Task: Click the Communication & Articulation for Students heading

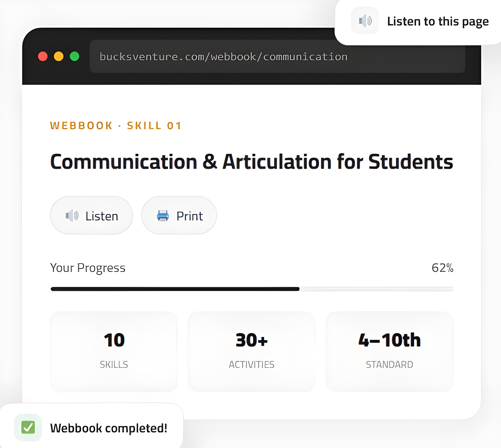Action: coord(251,162)
